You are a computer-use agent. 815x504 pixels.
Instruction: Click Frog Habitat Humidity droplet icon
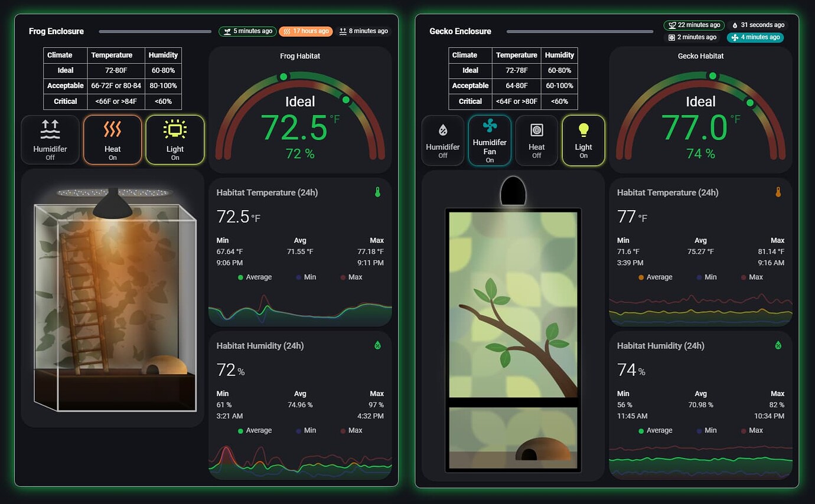[x=377, y=345]
